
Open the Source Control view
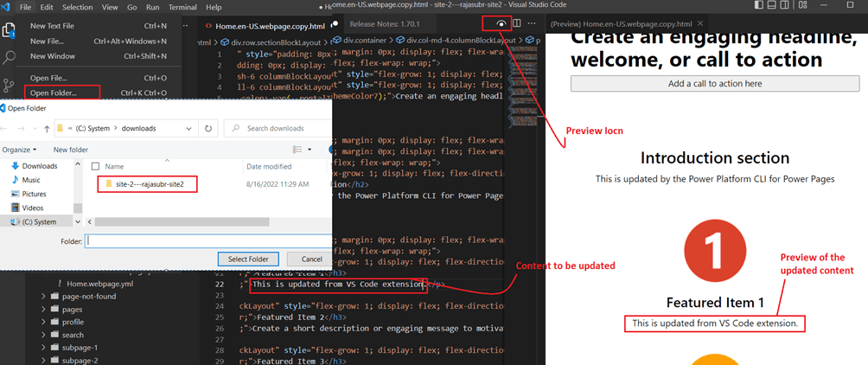(x=10, y=85)
